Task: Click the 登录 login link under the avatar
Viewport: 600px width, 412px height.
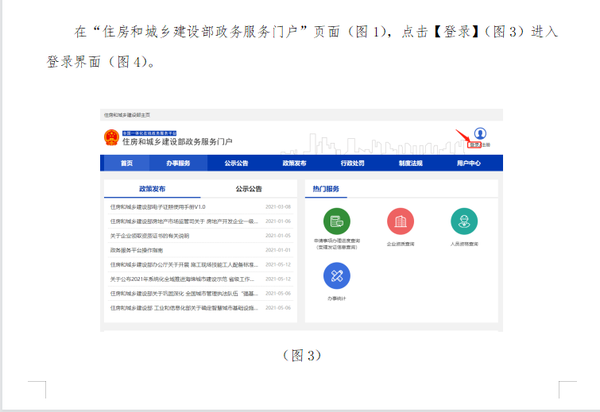Action: (x=474, y=145)
